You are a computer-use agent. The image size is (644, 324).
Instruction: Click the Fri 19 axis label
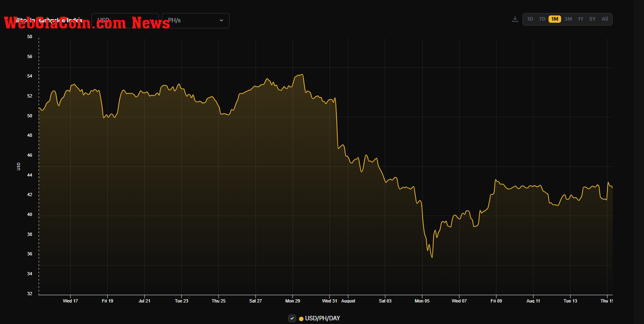pos(107,301)
